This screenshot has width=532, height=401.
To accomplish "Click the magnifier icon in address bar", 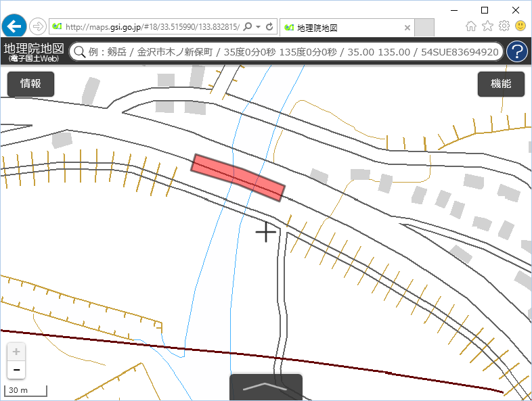I will pyautogui.click(x=248, y=26).
